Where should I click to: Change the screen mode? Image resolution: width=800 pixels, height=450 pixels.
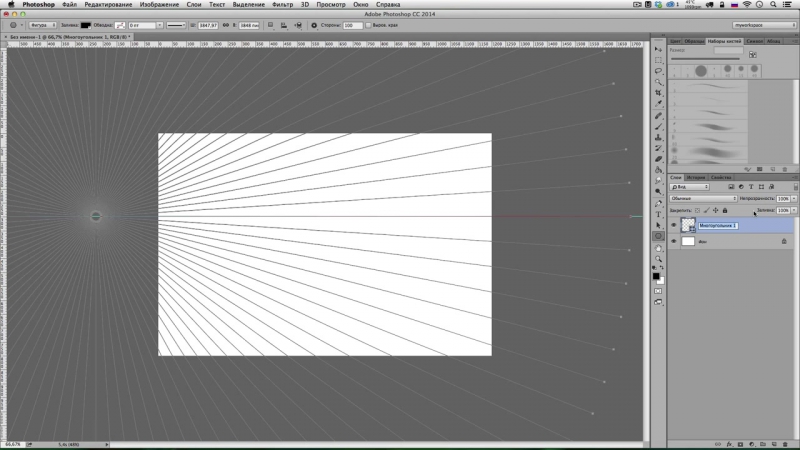pyautogui.click(x=658, y=302)
